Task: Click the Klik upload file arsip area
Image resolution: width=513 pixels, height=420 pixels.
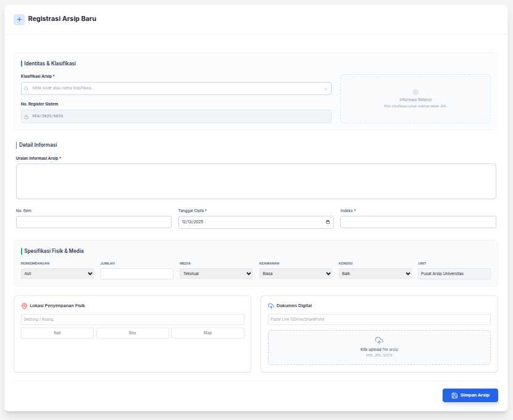Action: point(379,348)
